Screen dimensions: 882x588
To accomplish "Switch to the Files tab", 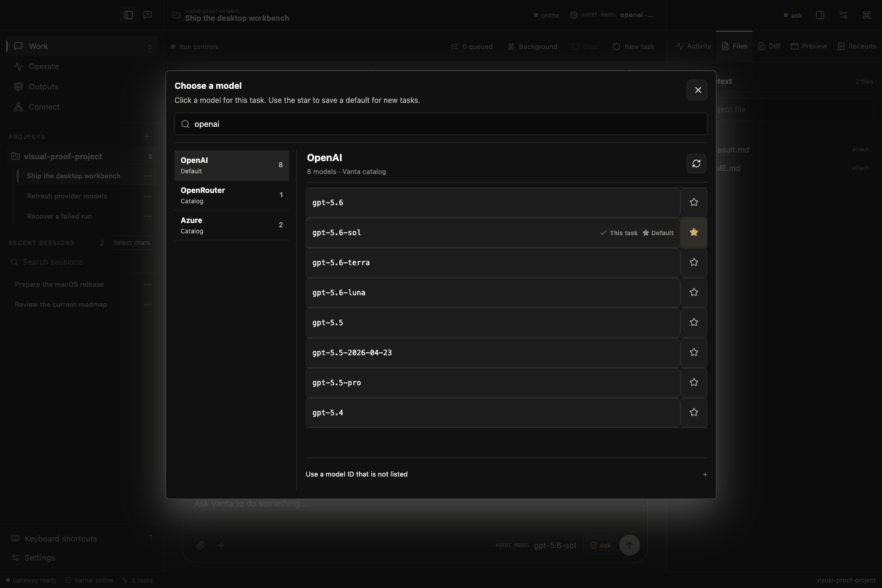I will pos(734,46).
